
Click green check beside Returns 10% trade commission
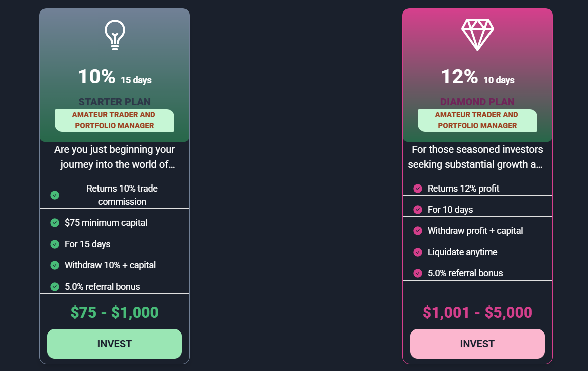pyautogui.click(x=55, y=195)
